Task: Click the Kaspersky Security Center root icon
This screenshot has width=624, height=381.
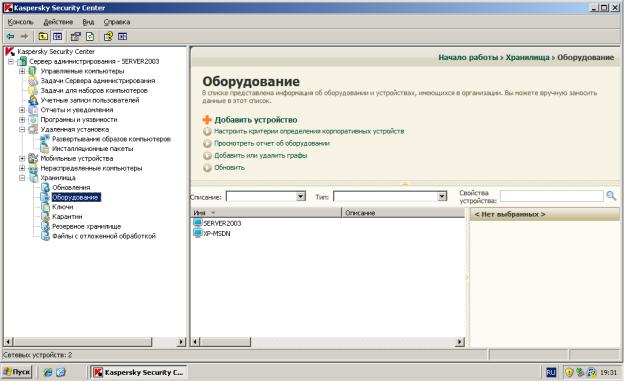Action: pyautogui.click(x=10, y=51)
